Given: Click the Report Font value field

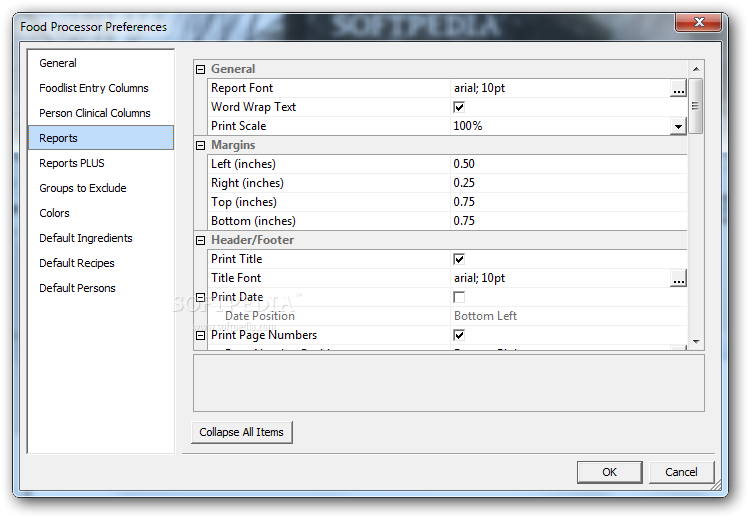Looking at the screenshot, I should point(560,88).
